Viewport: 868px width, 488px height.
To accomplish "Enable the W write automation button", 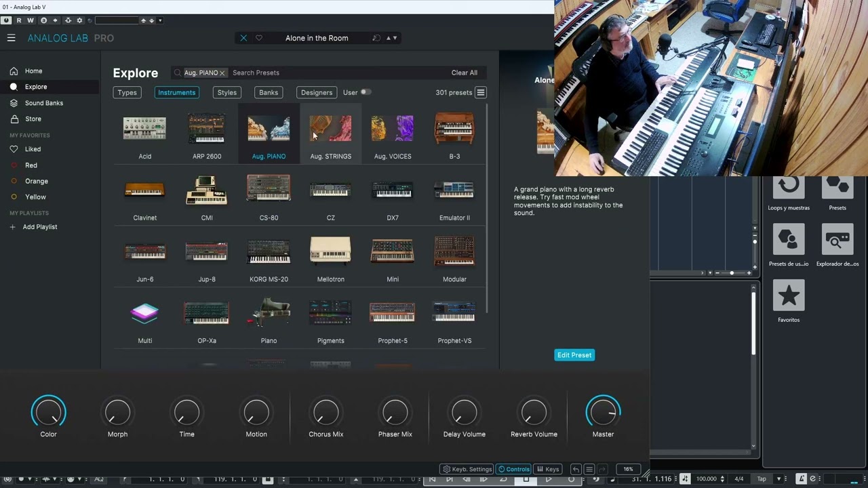I will (31, 20).
